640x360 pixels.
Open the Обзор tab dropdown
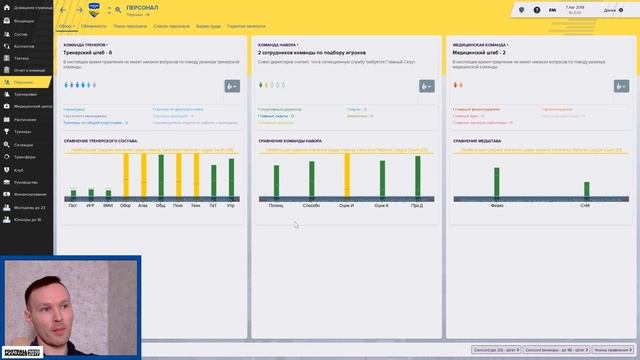pos(67,26)
